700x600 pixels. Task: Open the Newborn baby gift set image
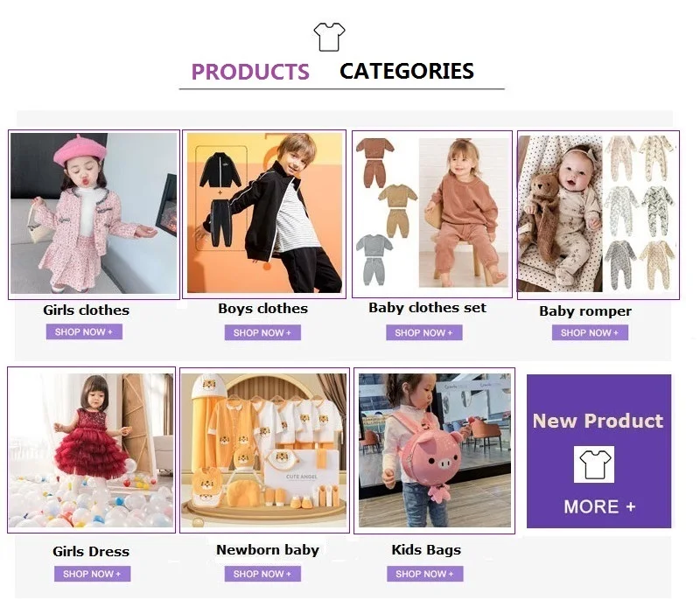coord(264,450)
